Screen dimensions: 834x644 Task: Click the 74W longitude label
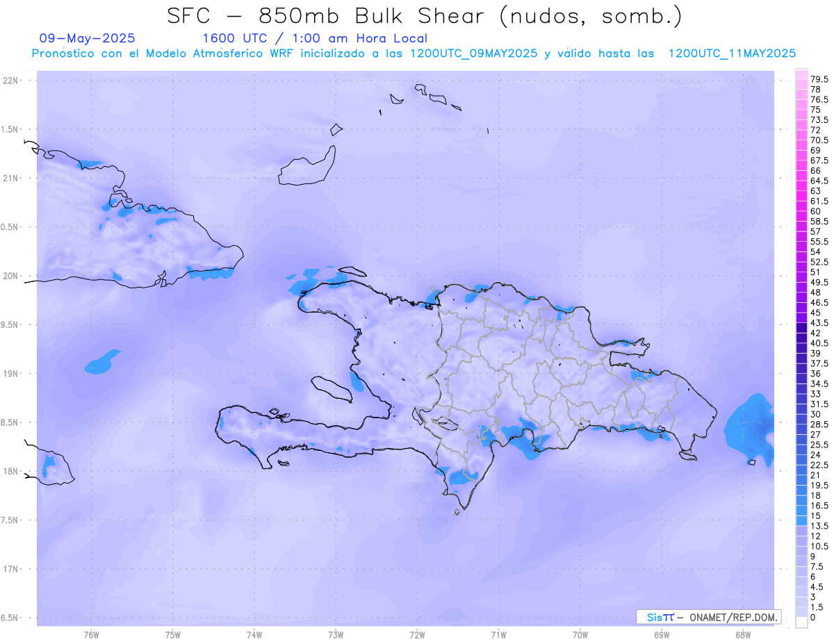[254, 635]
